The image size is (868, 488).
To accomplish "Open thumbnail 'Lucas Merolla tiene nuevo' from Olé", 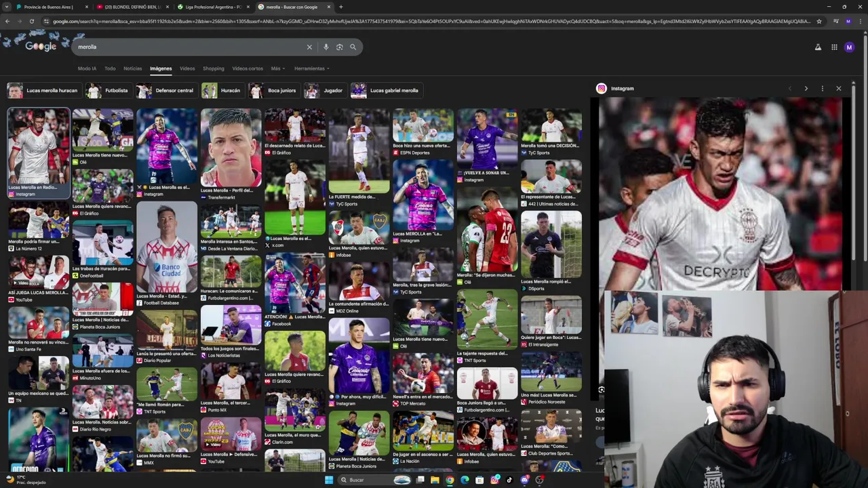I will pos(102,130).
